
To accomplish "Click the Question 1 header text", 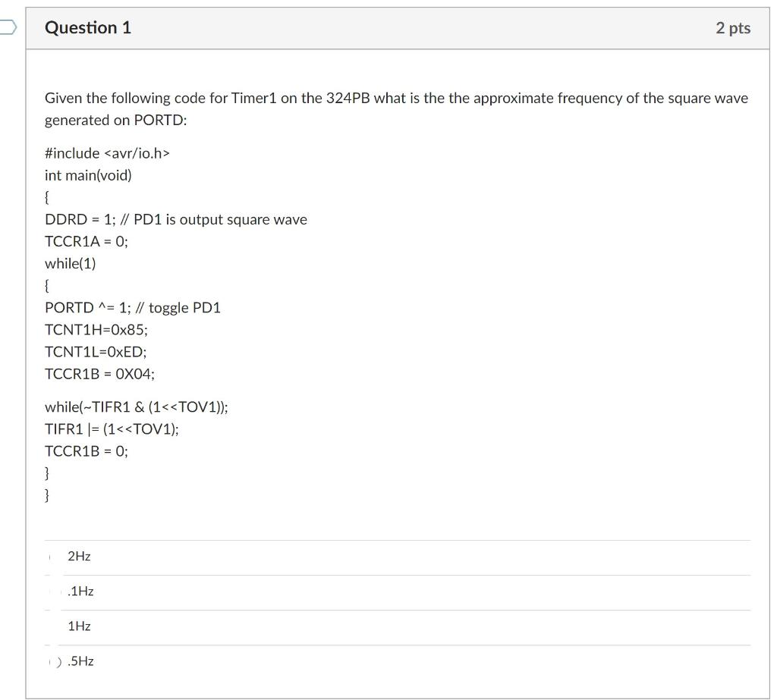I will tap(88, 27).
